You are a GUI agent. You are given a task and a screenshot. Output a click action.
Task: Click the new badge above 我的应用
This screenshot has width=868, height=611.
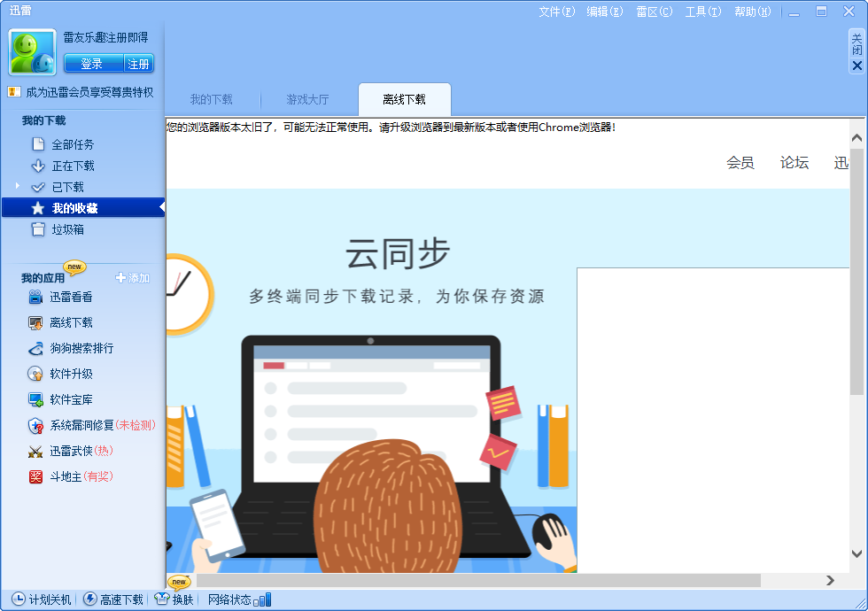pos(74,267)
